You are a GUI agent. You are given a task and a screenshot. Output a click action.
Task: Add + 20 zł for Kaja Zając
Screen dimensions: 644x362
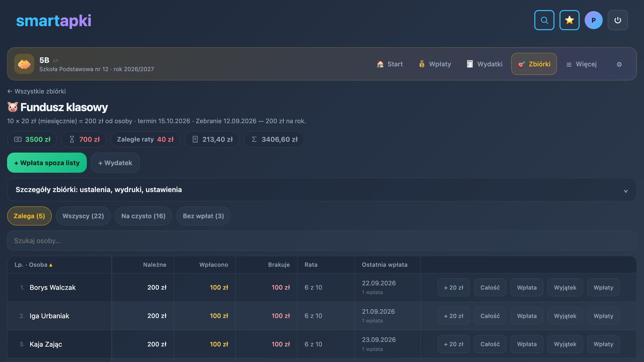coord(454,344)
